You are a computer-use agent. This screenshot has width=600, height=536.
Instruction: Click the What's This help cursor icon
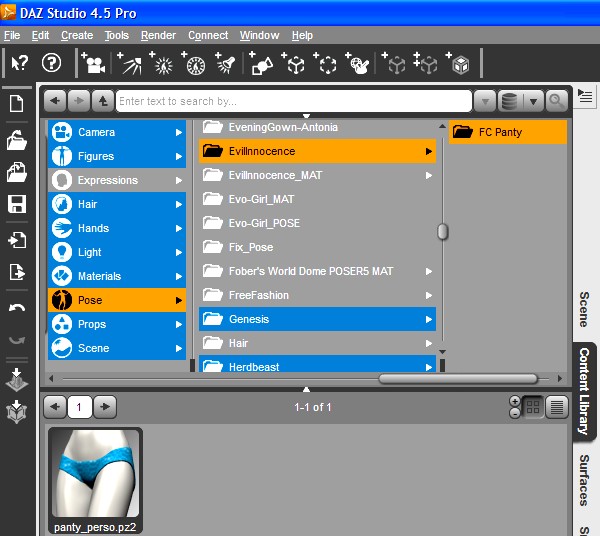[x=19, y=63]
